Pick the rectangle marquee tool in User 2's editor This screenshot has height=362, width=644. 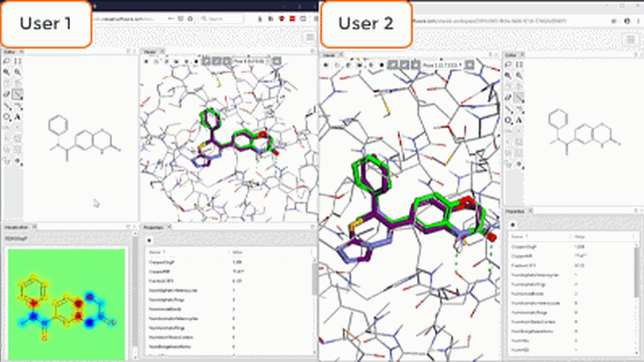(521, 62)
